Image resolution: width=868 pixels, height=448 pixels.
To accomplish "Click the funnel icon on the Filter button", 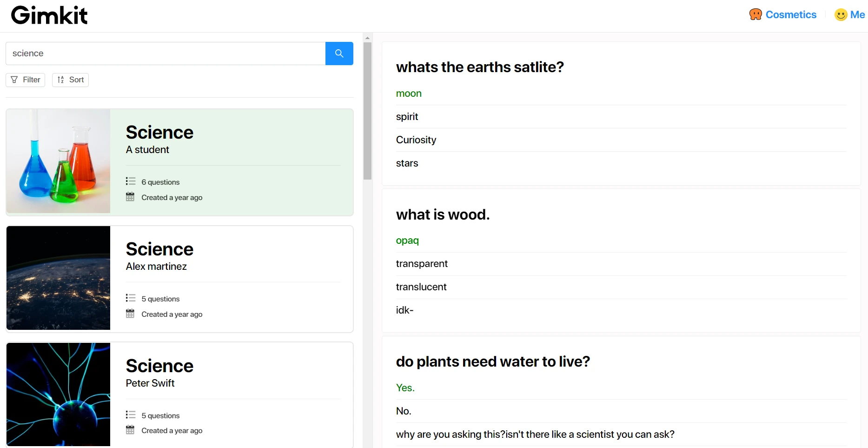I will (14, 80).
